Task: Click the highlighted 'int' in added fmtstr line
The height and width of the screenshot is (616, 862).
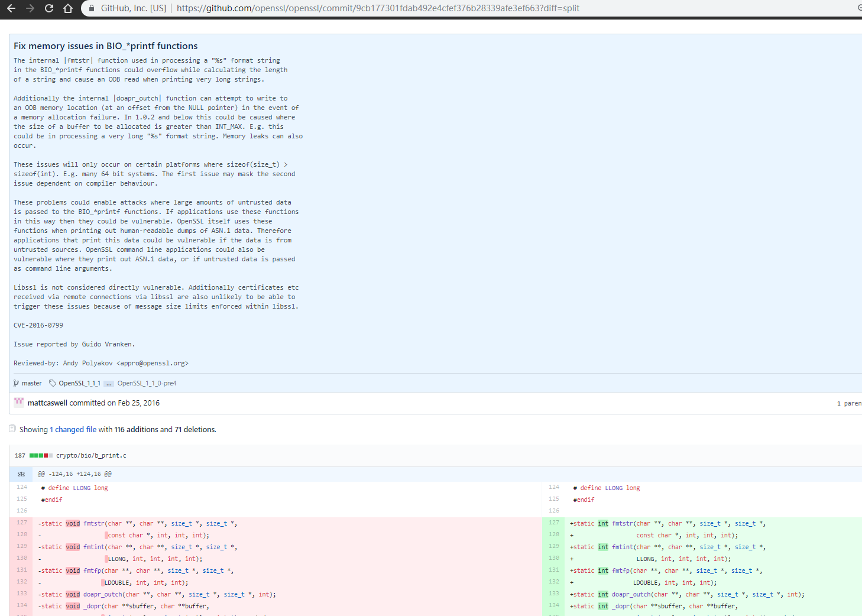Action: (x=603, y=523)
